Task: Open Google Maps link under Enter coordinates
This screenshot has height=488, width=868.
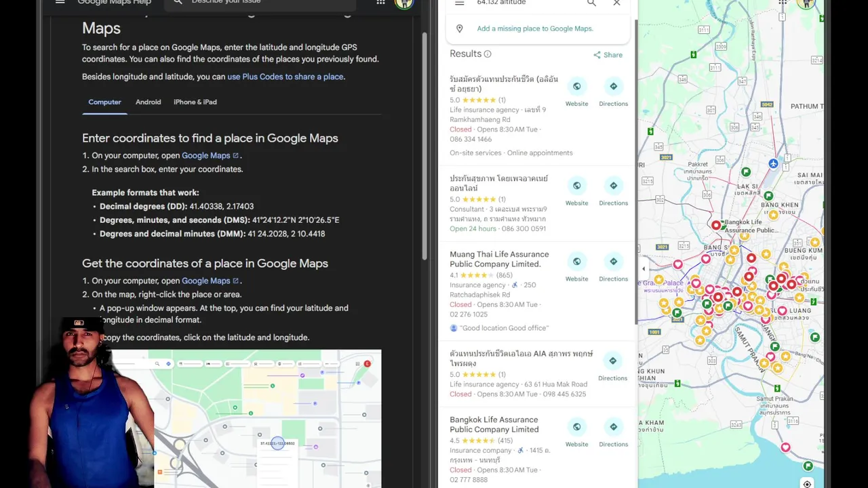Action: [210, 156]
